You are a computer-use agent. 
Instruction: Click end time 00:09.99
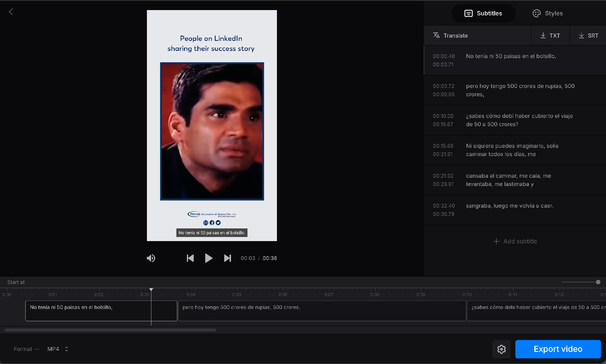444,94
